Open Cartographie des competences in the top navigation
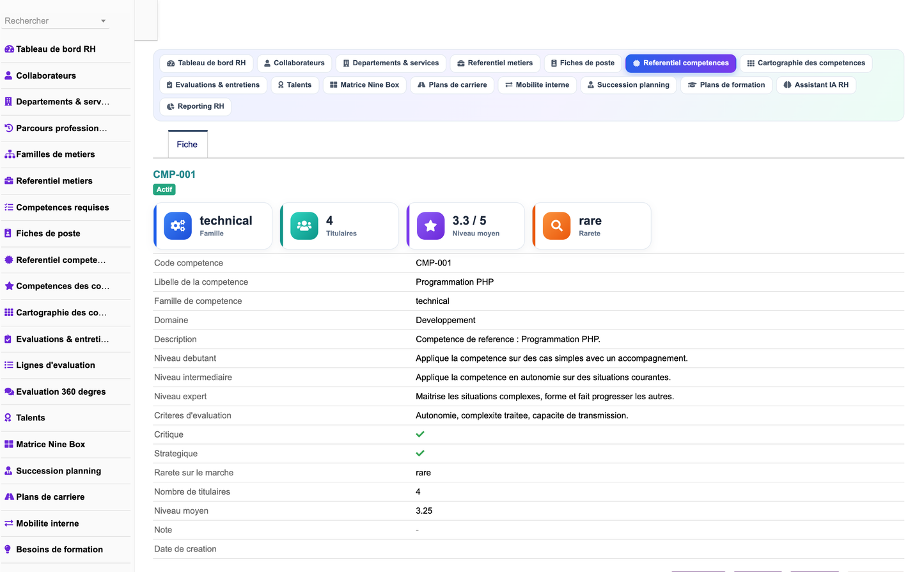Screen dimensions: 924x572 (x=806, y=63)
